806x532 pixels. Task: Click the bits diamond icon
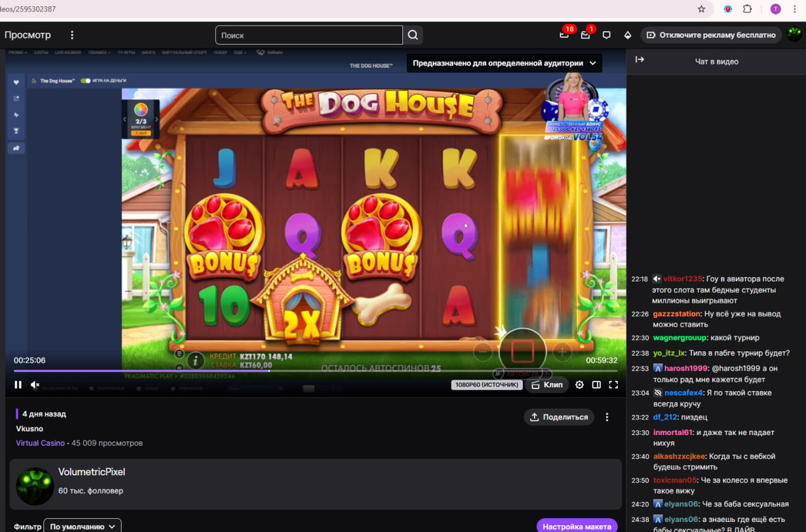click(x=627, y=35)
